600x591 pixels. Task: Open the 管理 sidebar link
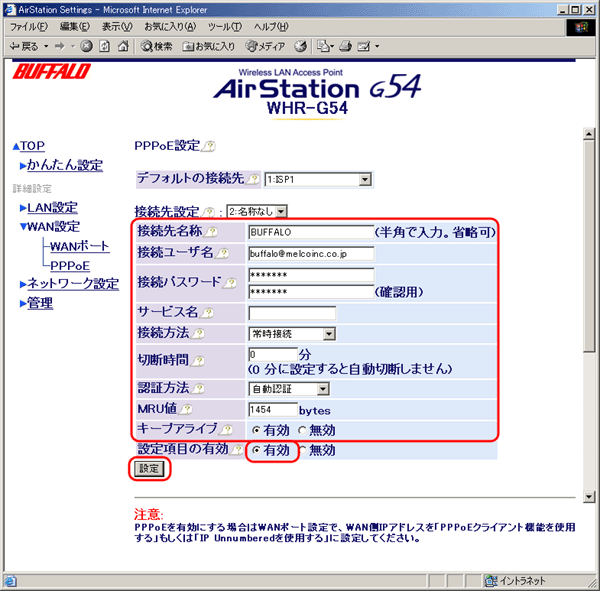(x=40, y=304)
